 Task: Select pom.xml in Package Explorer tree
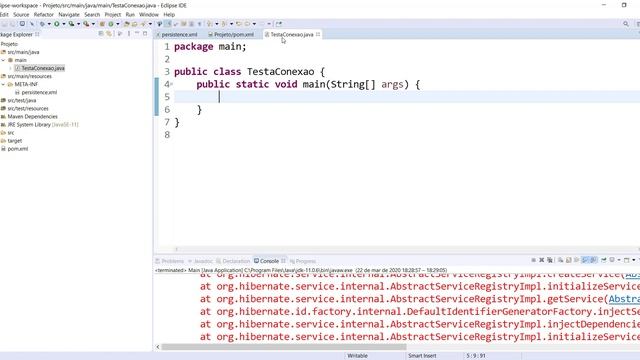(x=15, y=149)
